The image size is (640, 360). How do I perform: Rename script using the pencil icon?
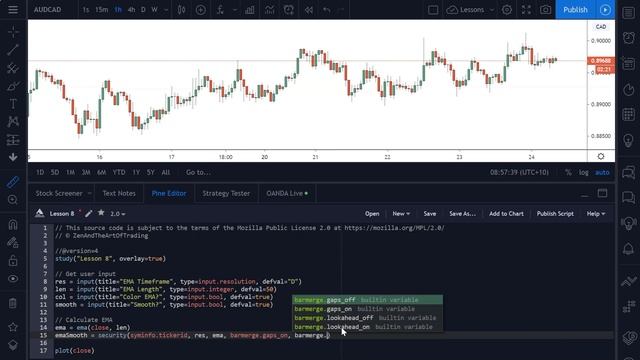click(x=89, y=213)
